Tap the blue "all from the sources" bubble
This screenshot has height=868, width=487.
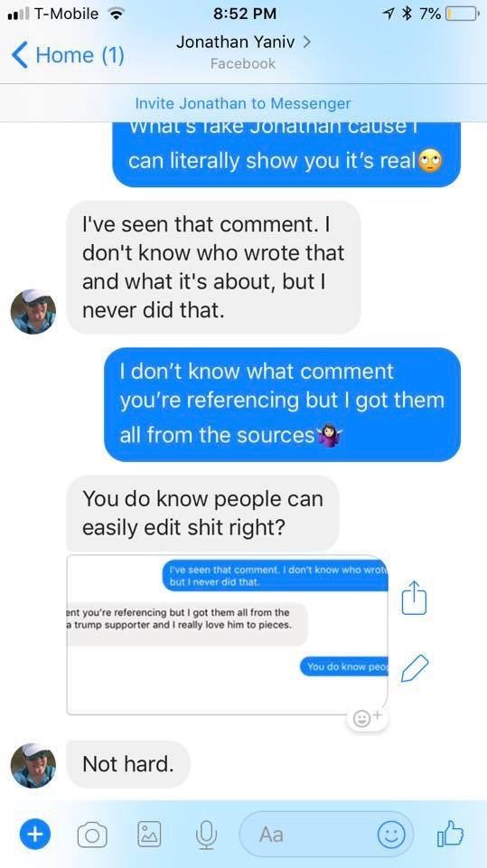282,404
